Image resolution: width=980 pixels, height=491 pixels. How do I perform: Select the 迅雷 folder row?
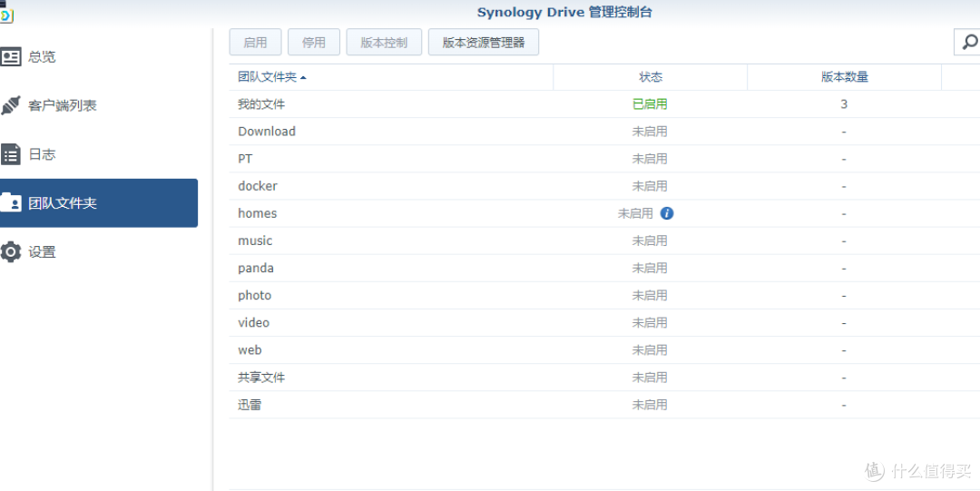250,405
